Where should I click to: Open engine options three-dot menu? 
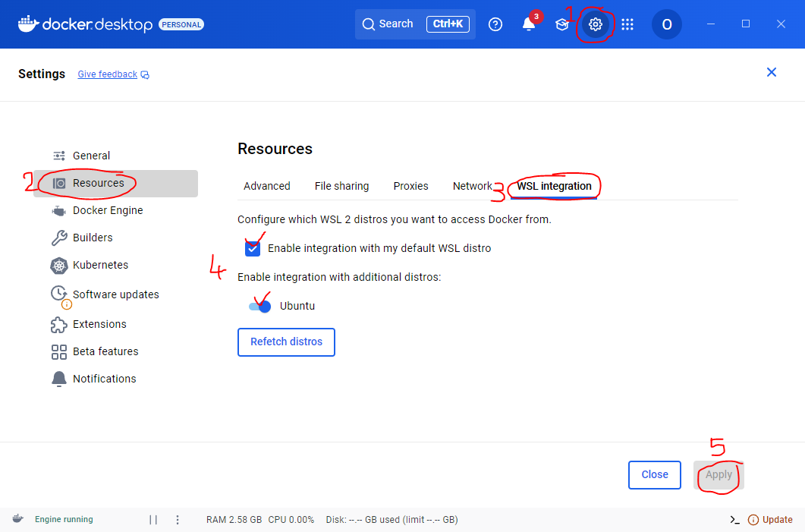[178, 520]
